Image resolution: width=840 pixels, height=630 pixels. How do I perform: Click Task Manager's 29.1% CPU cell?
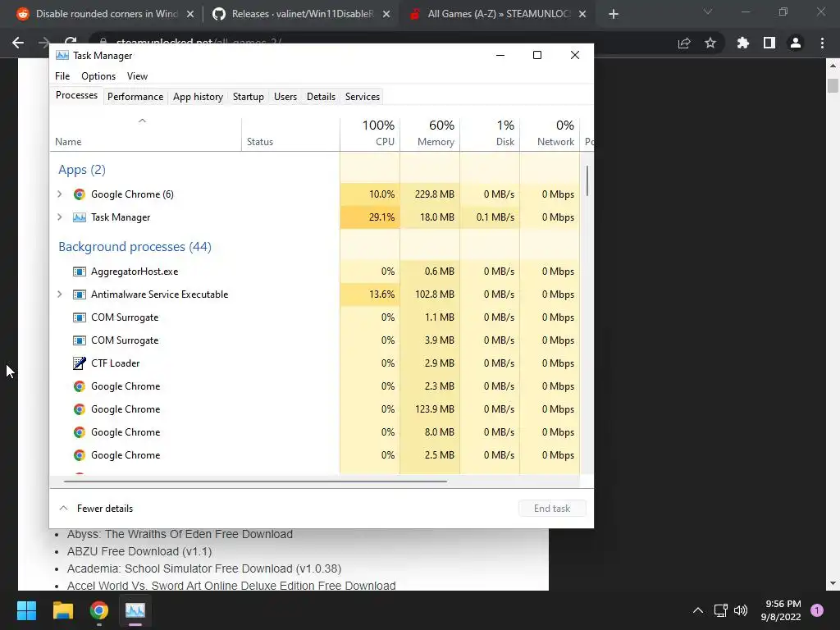click(x=370, y=217)
